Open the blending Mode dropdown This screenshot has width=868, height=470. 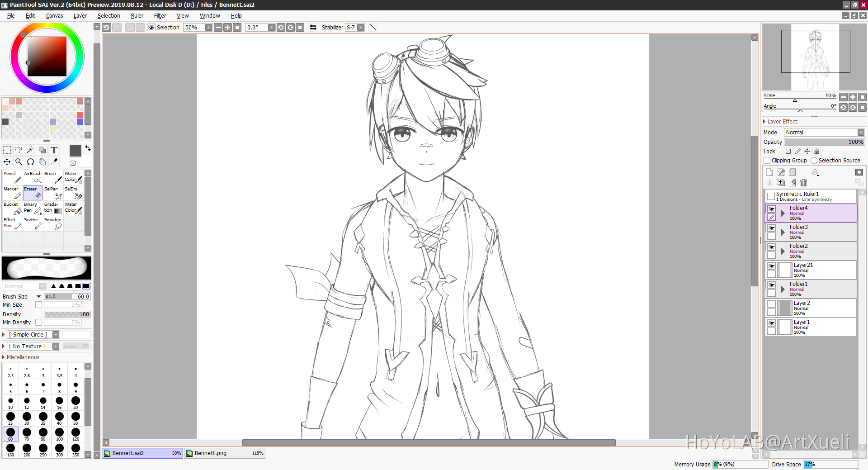coord(824,133)
